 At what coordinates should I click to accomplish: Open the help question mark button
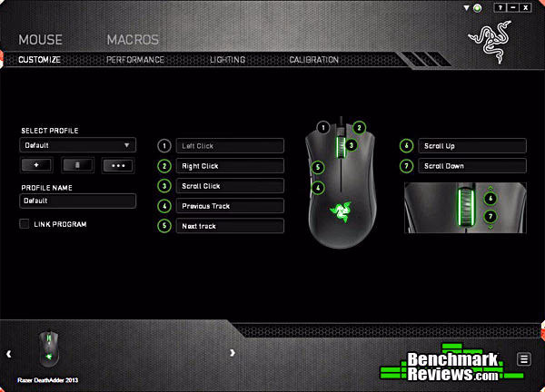pos(500,7)
